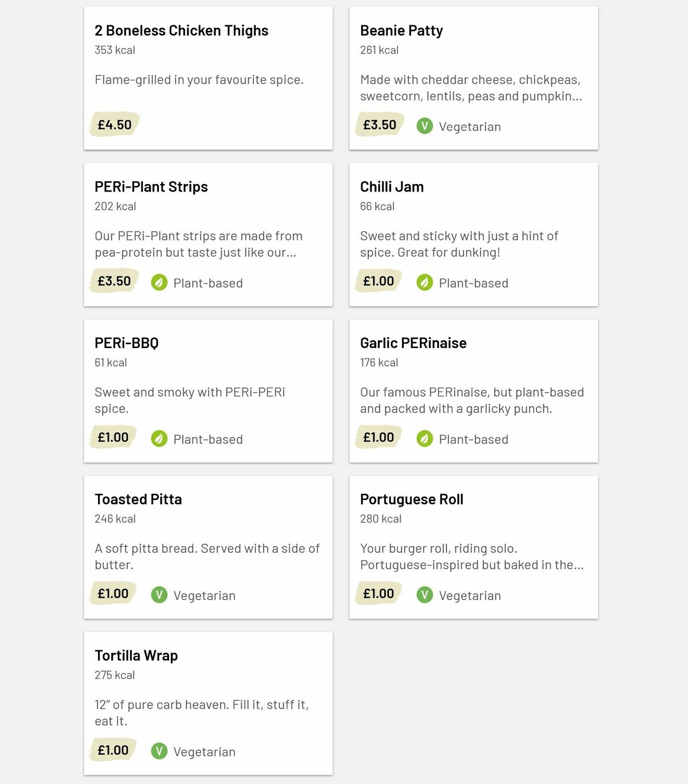The image size is (688, 784).
Task: Click the £4.50 price tag
Action: pos(115,124)
